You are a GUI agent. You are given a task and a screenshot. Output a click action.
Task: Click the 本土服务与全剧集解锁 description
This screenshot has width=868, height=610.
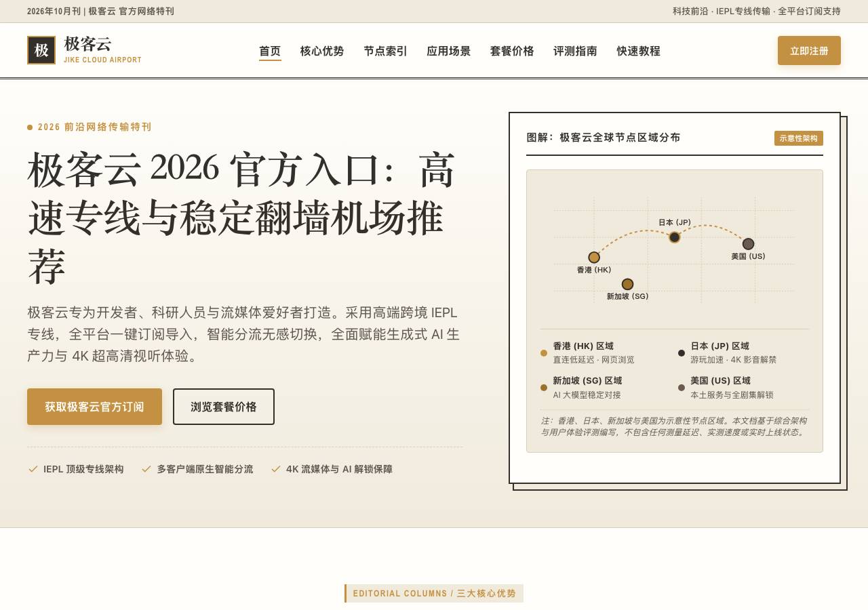(732, 395)
